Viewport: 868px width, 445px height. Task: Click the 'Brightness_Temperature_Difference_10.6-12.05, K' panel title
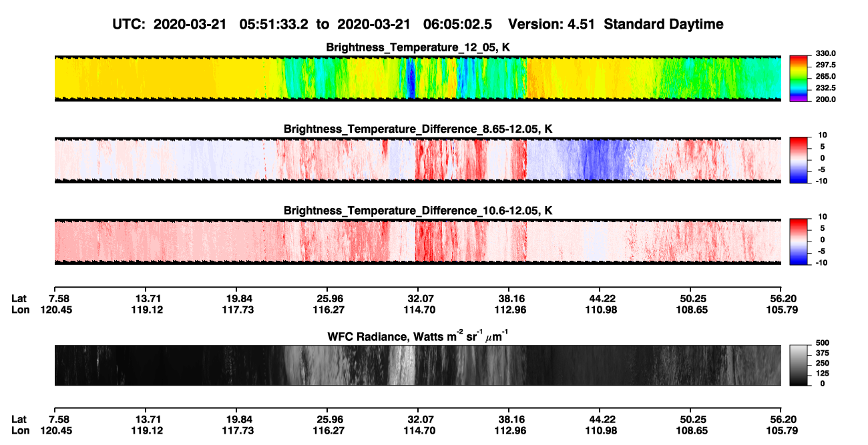coord(418,211)
